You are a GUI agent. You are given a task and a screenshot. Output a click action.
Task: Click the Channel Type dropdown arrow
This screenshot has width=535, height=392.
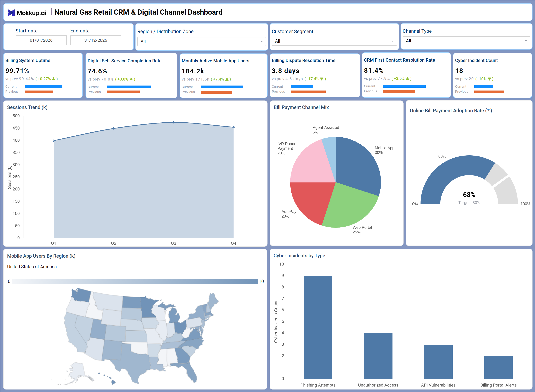click(x=526, y=41)
